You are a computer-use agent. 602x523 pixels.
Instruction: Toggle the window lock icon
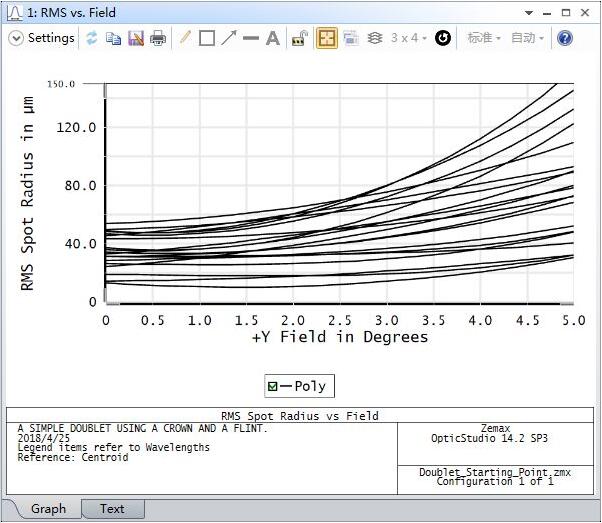pyautogui.click(x=299, y=38)
